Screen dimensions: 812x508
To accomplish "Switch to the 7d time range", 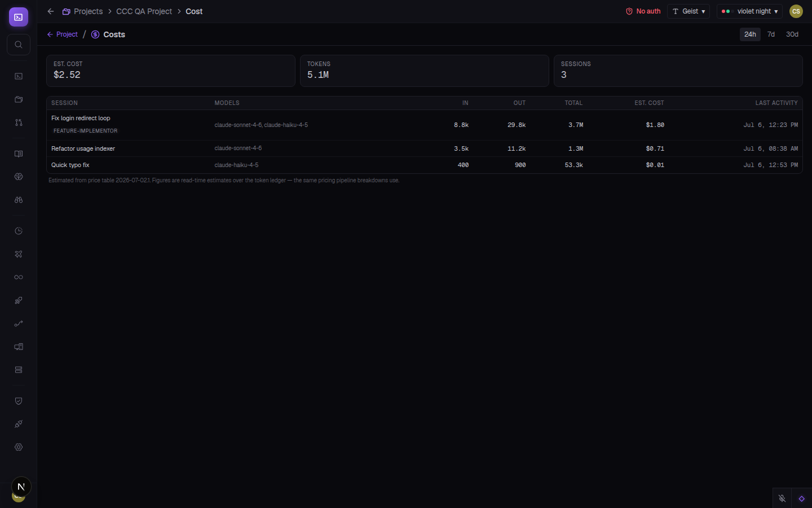I will click(x=771, y=34).
